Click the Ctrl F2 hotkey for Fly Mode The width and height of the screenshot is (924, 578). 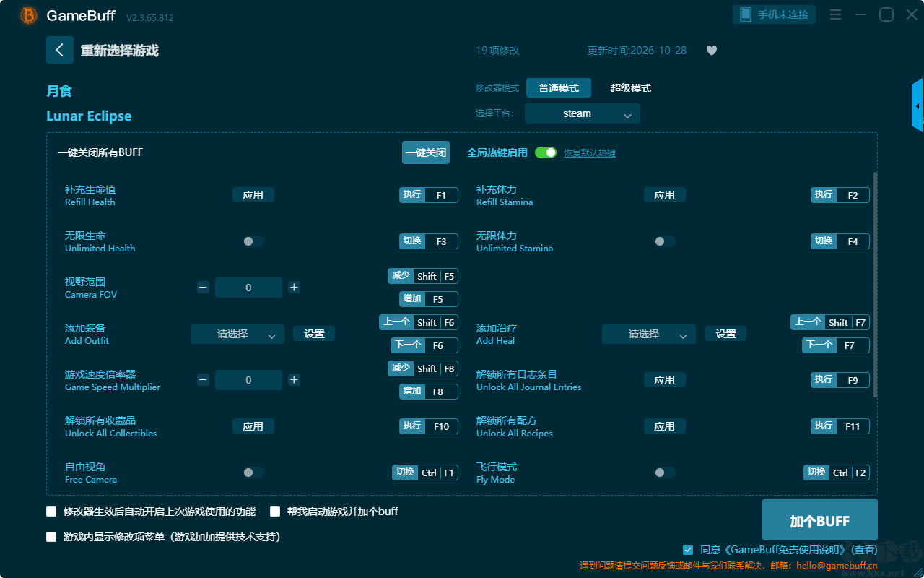click(837, 473)
